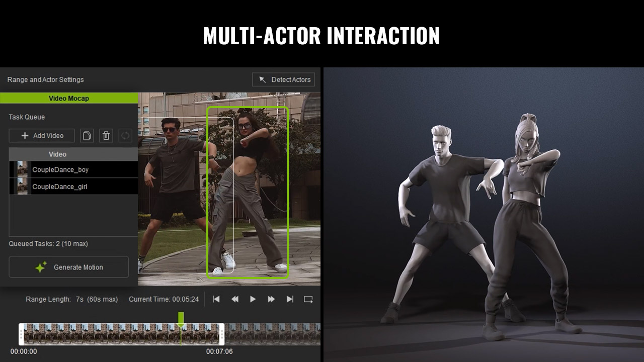Viewport: 644px width, 362px height.
Task: Click the refresh task icon in Task Queue
Action: [125, 136]
